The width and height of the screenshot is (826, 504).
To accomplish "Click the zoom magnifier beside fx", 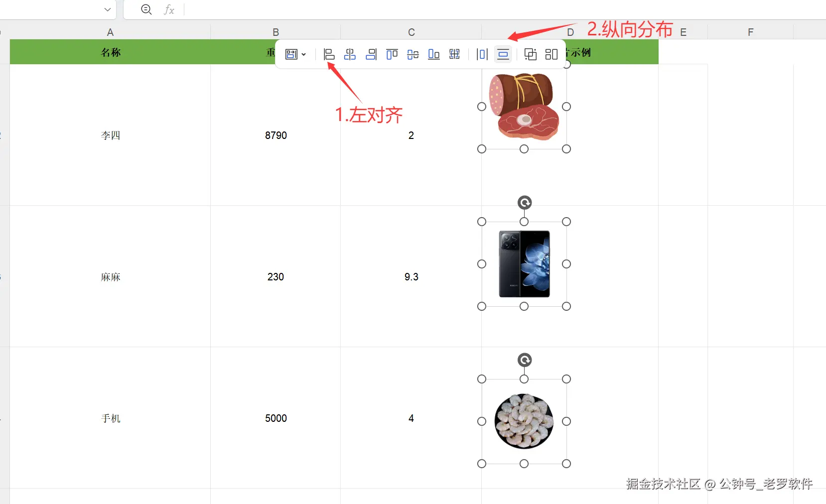I will pyautogui.click(x=146, y=9).
